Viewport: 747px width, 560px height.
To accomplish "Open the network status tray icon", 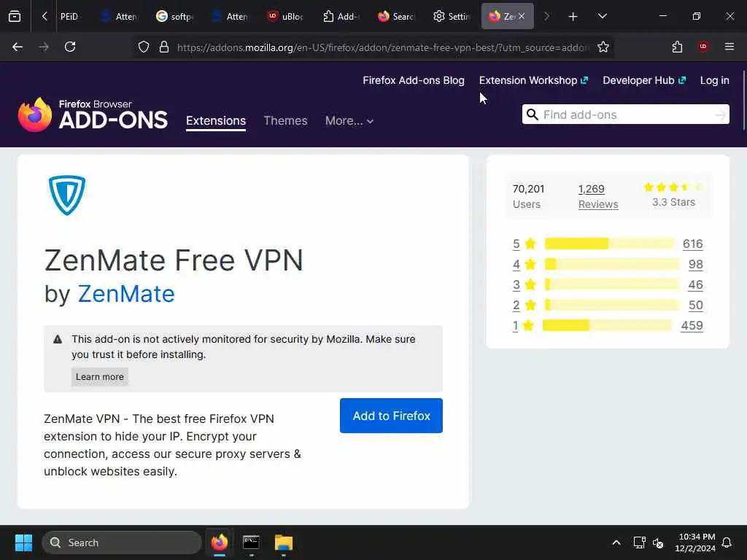I will pos(639,542).
